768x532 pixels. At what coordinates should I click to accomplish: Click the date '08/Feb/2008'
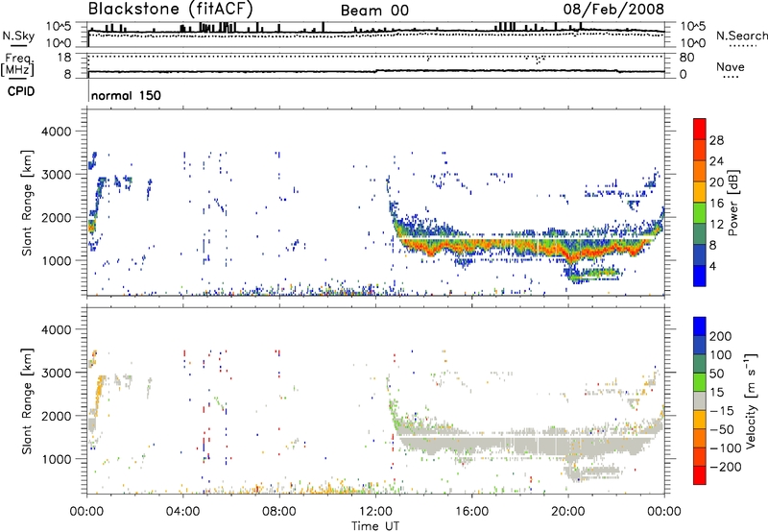click(613, 9)
